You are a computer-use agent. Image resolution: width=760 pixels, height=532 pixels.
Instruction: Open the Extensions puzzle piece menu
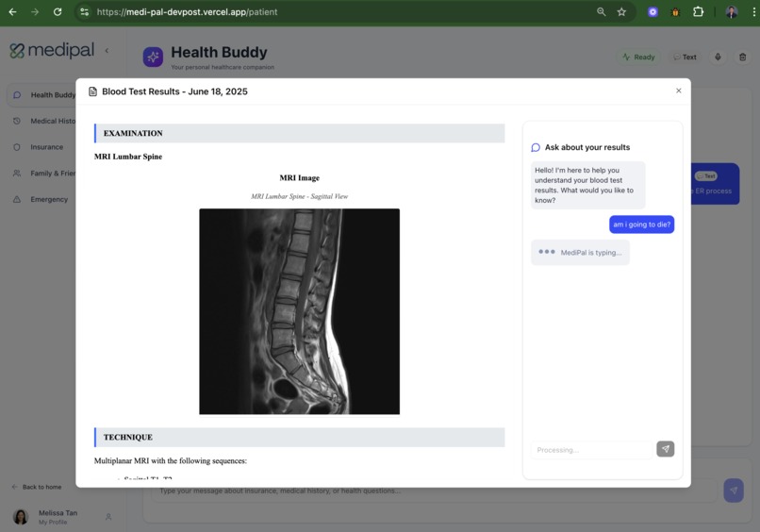698,12
